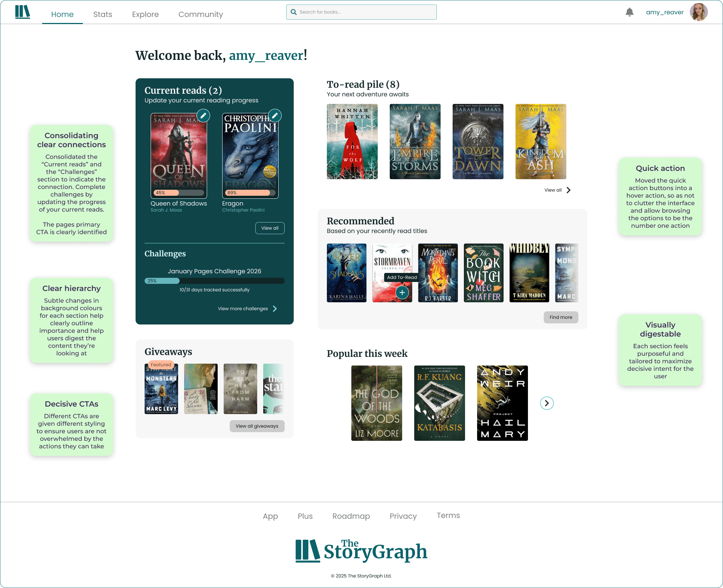Click the footer StoryGraph logo
This screenshot has height=588, width=723.
click(361, 551)
